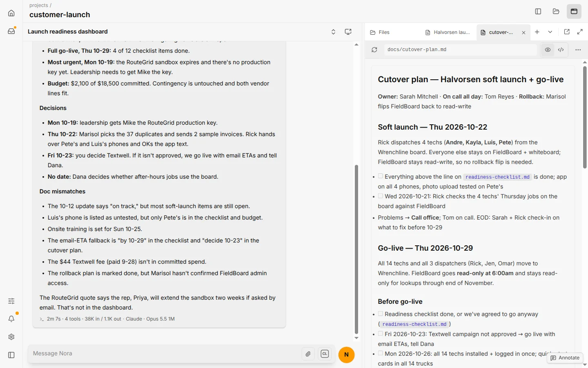Click the orange N send button
588x368 pixels.
pos(347,355)
